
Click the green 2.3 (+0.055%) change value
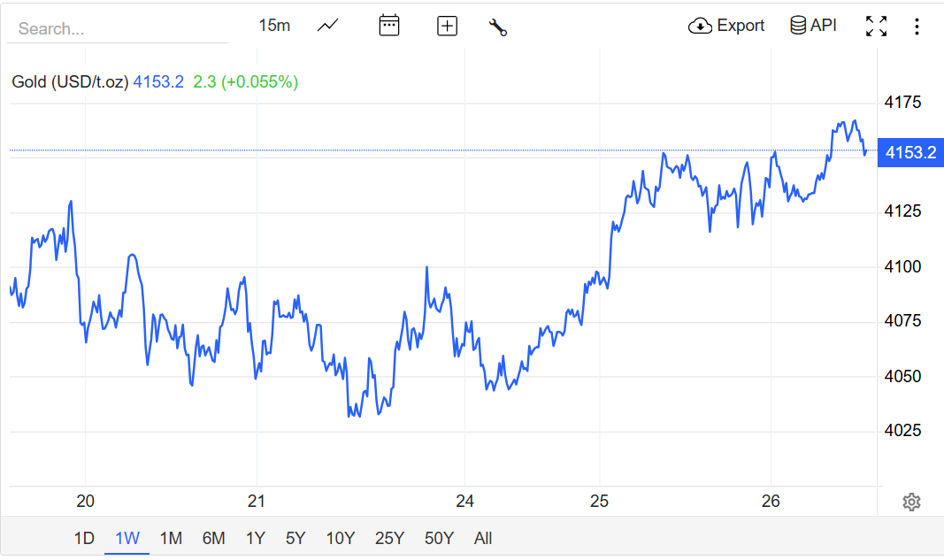coord(246,82)
